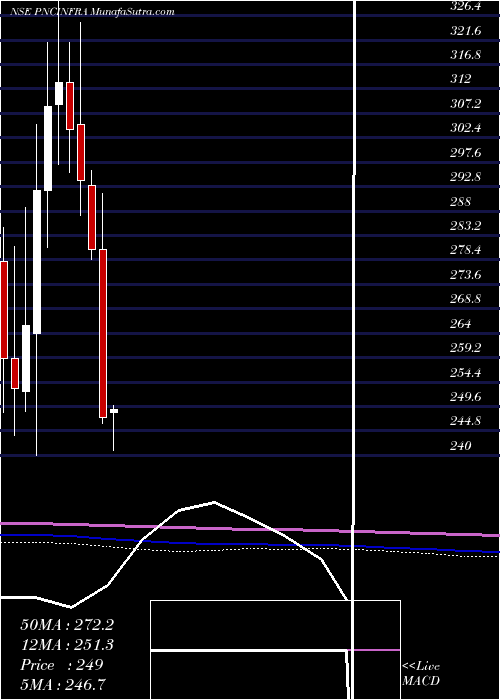Click the 'NSE PNCINFRA MunafaSutra.com' chart title

click(93, 12)
